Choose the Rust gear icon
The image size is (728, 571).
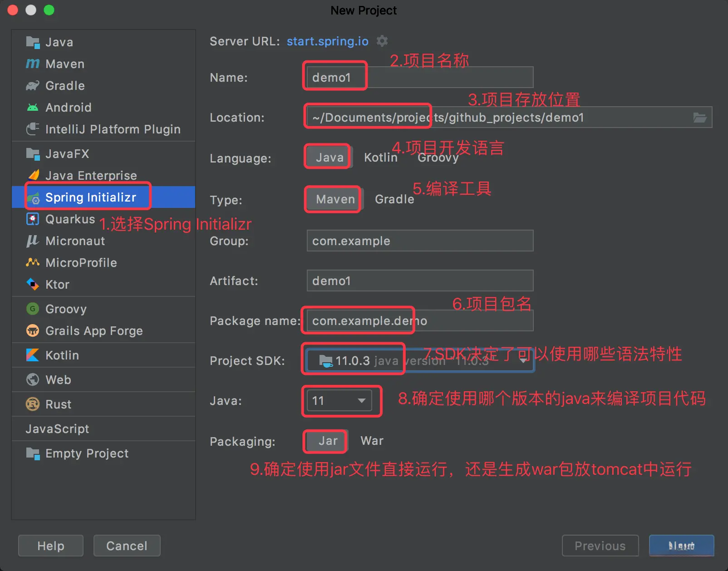[33, 404]
